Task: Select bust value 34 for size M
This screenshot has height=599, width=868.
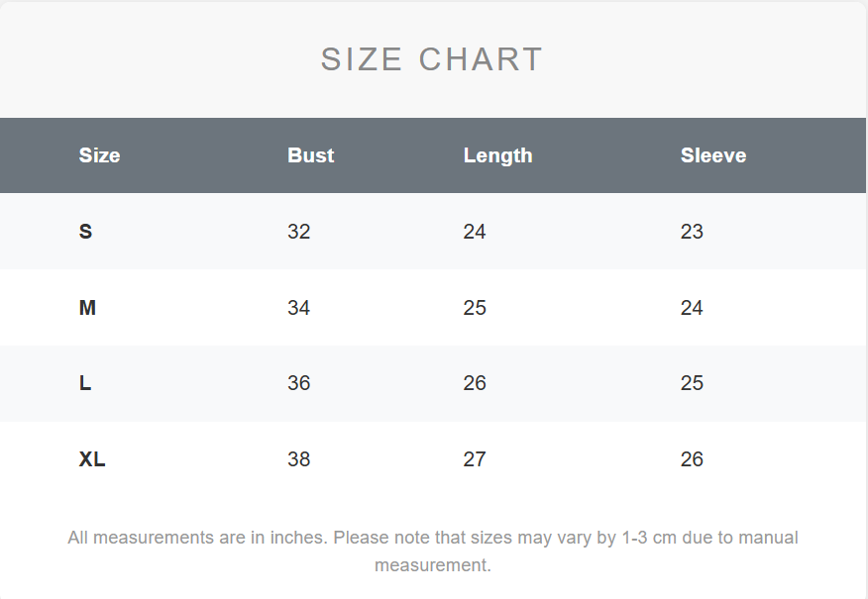Action: (x=299, y=308)
